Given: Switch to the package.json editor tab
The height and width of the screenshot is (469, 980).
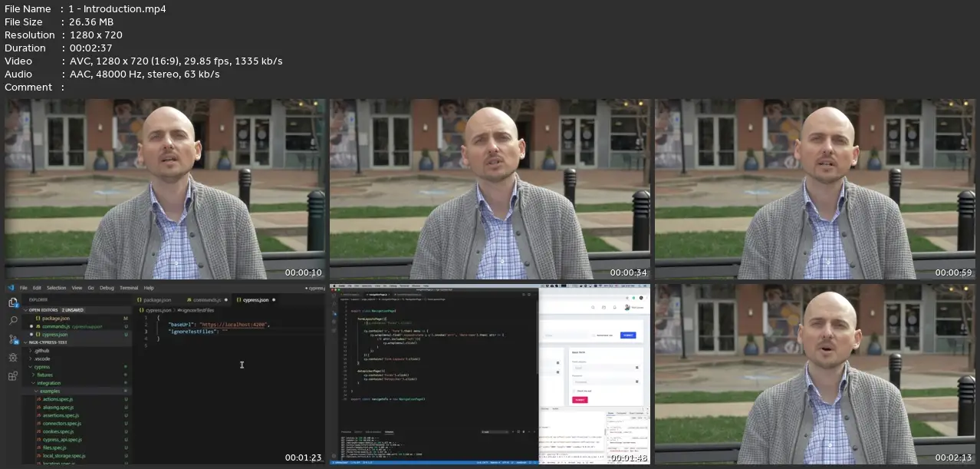Looking at the screenshot, I should 156,299.
